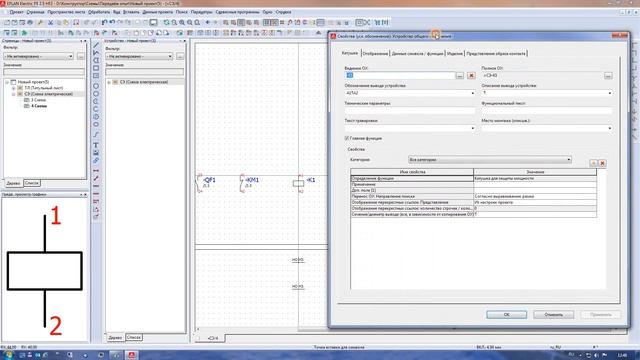640x360 pixels.
Task: Click into the Технические параметры field
Action: 410,111
